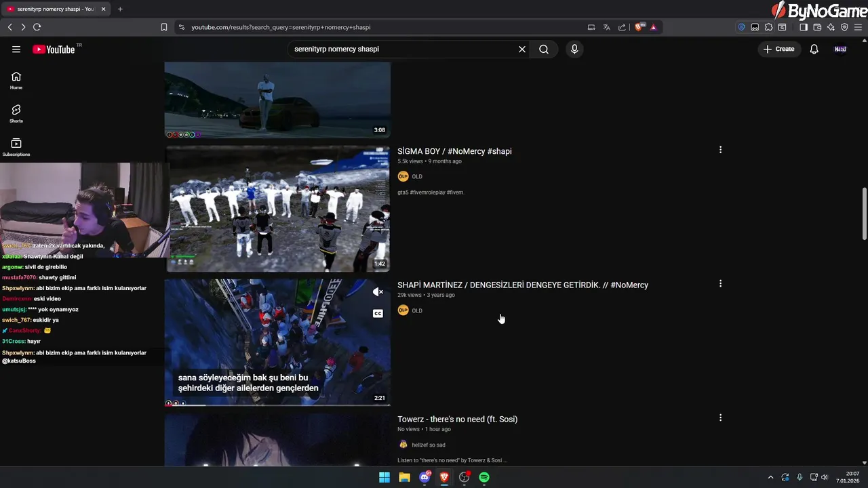Open Spotify from the taskbar
The height and width of the screenshot is (488, 868).
coord(484,477)
